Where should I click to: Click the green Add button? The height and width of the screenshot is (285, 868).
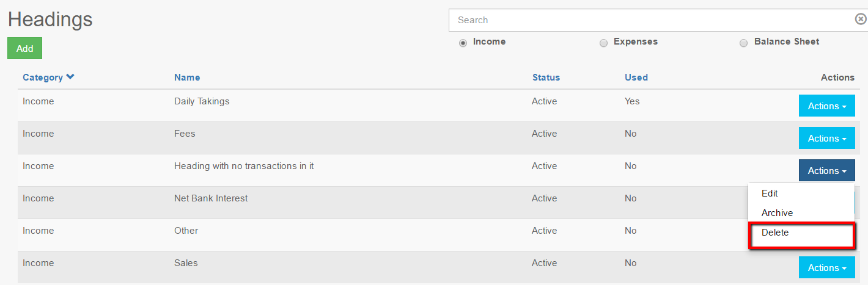[24, 49]
